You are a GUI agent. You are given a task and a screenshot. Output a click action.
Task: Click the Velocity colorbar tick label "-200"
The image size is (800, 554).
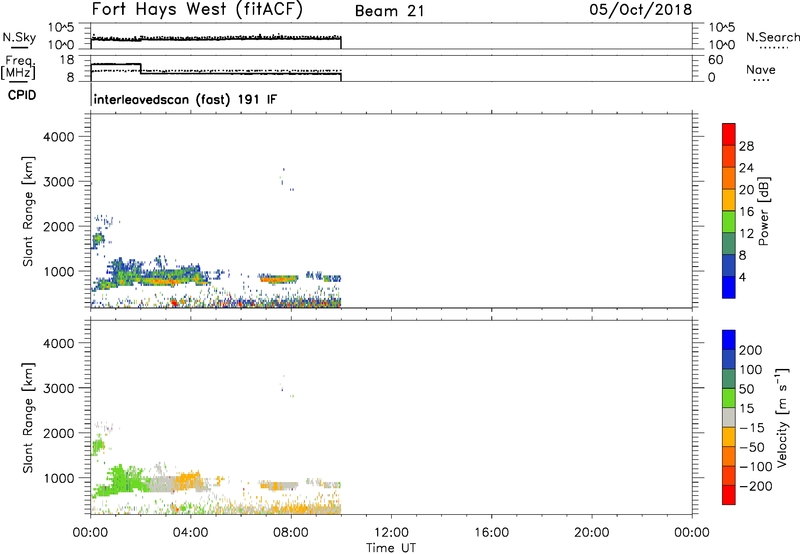point(755,486)
